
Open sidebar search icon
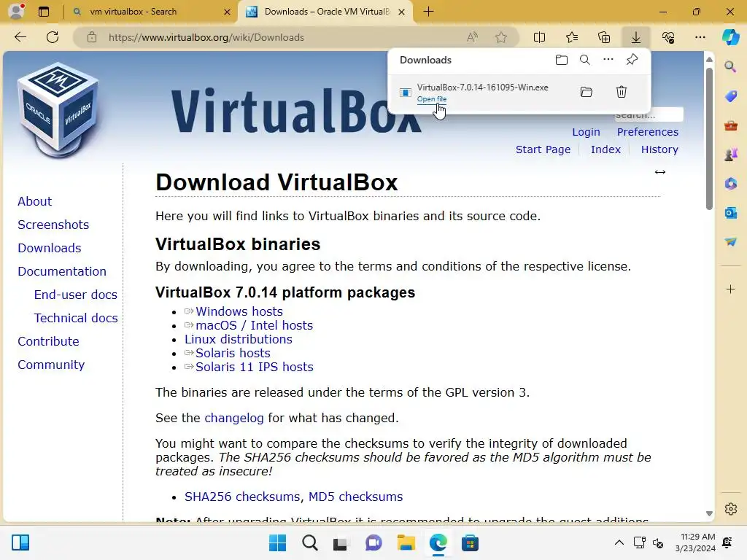pyautogui.click(x=730, y=66)
